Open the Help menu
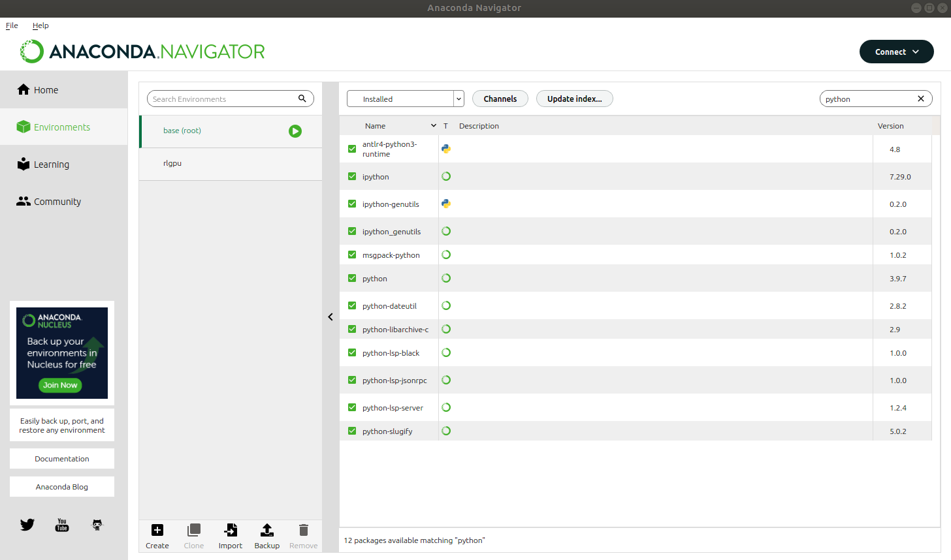Image resolution: width=951 pixels, height=560 pixels. coord(40,25)
